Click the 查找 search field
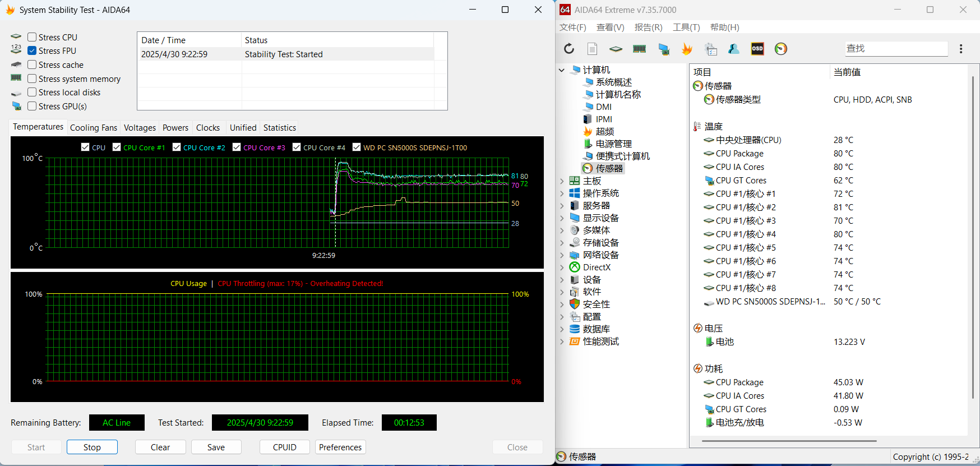980x466 pixels. point(895,49)
